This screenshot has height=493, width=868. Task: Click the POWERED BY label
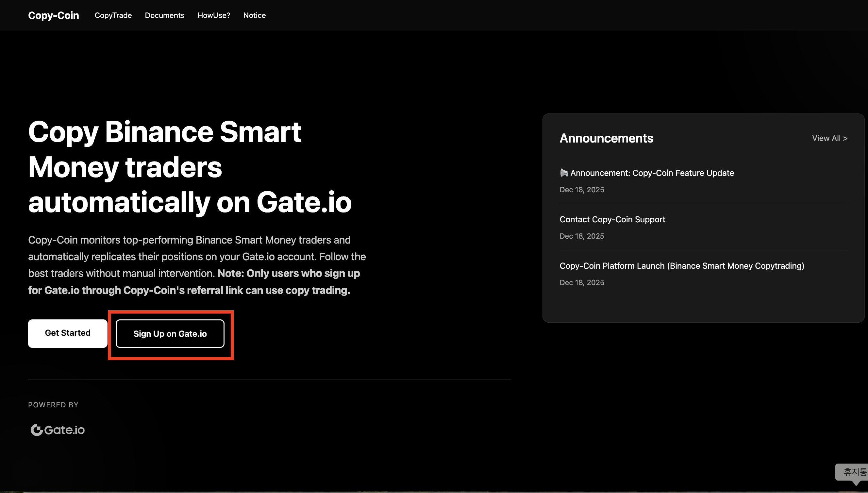(53, 405)
